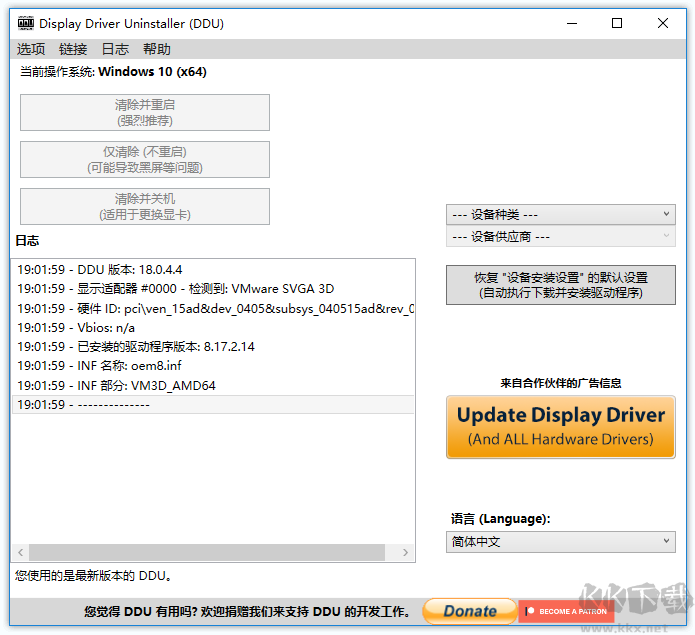695x635 pixels.
Task: Open the 语言 (Language) 简体中文 dropdown
Action: click(x=561, y=542)
